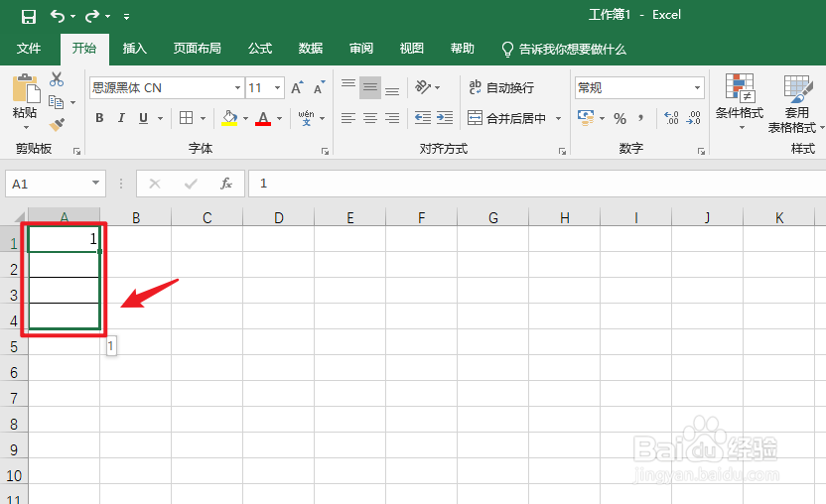Increase the cell indent
826x504 pixels.
[x=445, y=118]
